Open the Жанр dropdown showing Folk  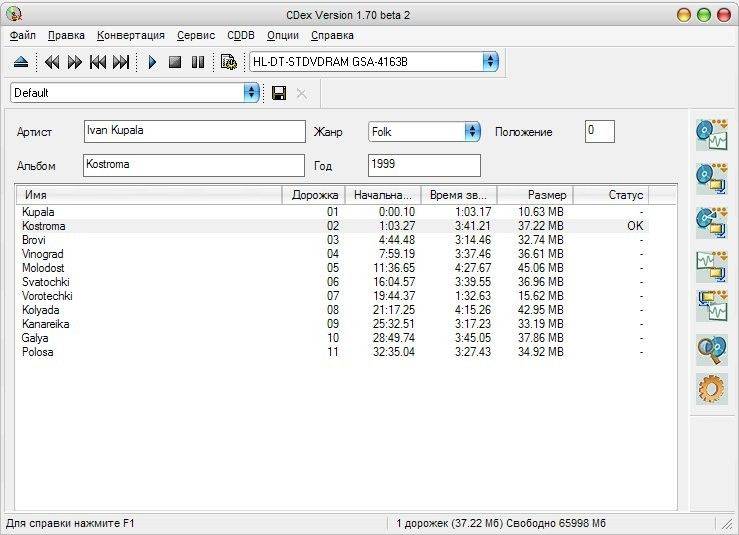click(x=424, y=132)
